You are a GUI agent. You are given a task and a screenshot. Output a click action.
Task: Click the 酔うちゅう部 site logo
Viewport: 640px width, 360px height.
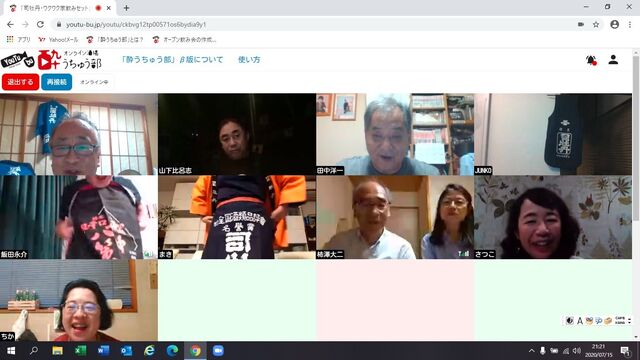pos(51,60)
